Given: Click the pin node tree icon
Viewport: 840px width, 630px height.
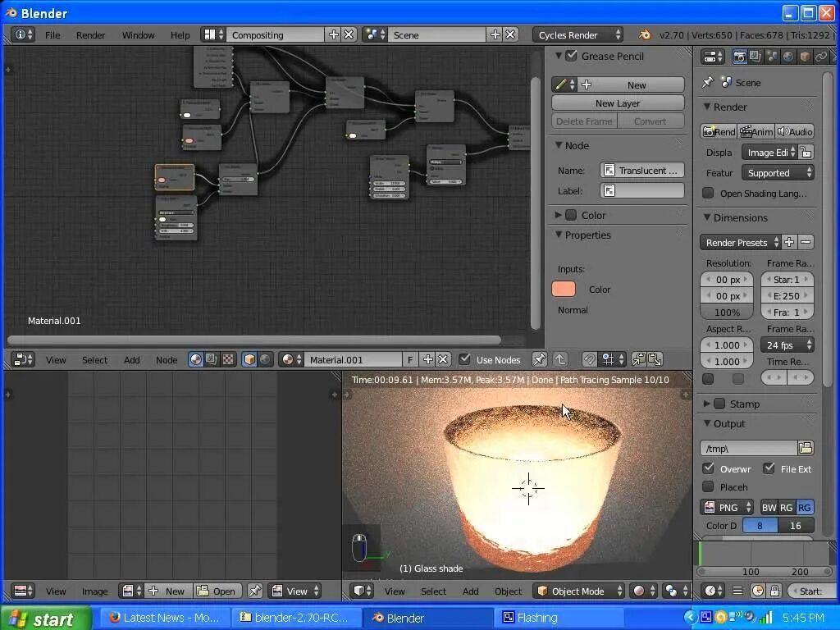Looking at the screenshot, I should tap(540, 359).
